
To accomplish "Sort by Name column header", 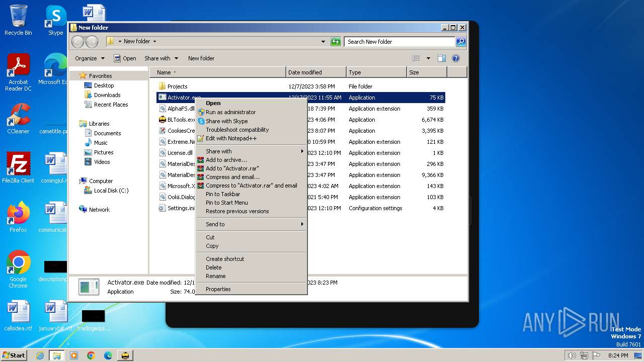I will (x=217, y=72).
